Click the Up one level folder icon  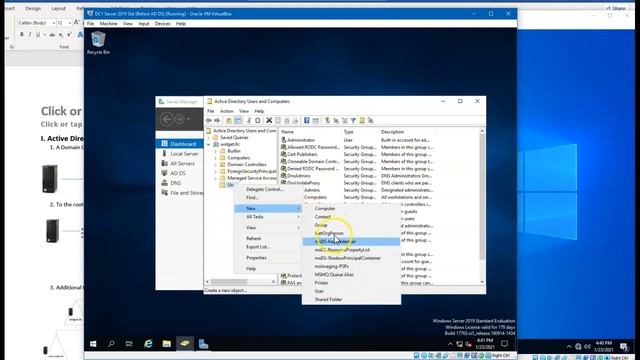point(229,120)
